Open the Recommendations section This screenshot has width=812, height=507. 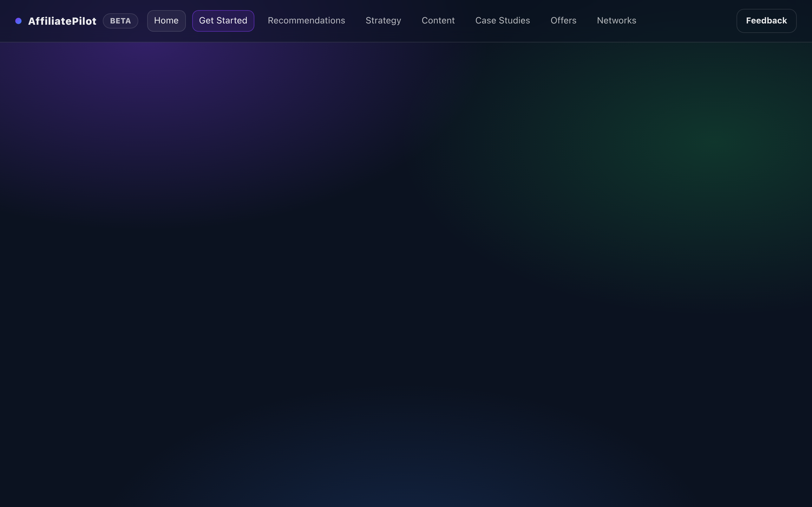pyautogui.click(x=306, y=21)
